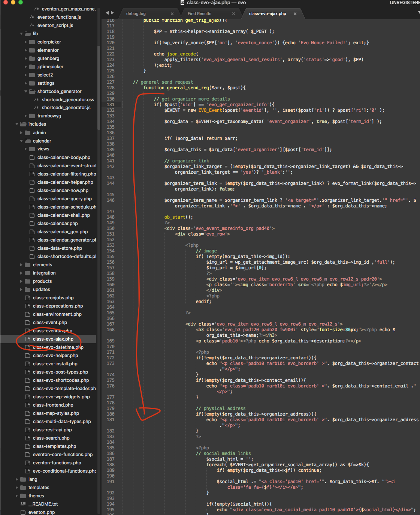Click the class-rest-api.php file icon

(x=27, y=430)
